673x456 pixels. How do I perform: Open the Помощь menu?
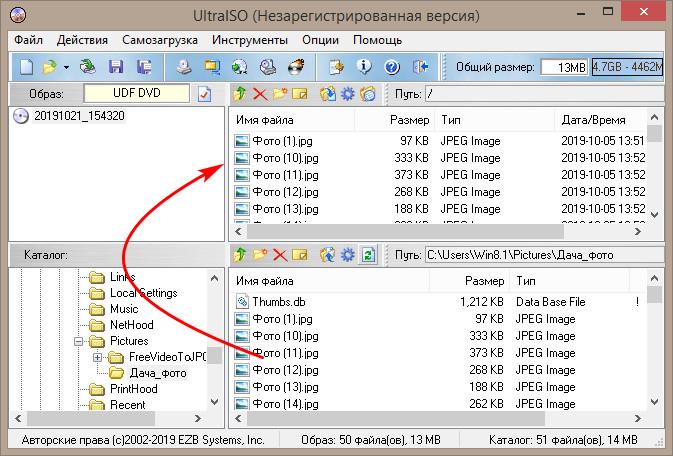[377, 40]
